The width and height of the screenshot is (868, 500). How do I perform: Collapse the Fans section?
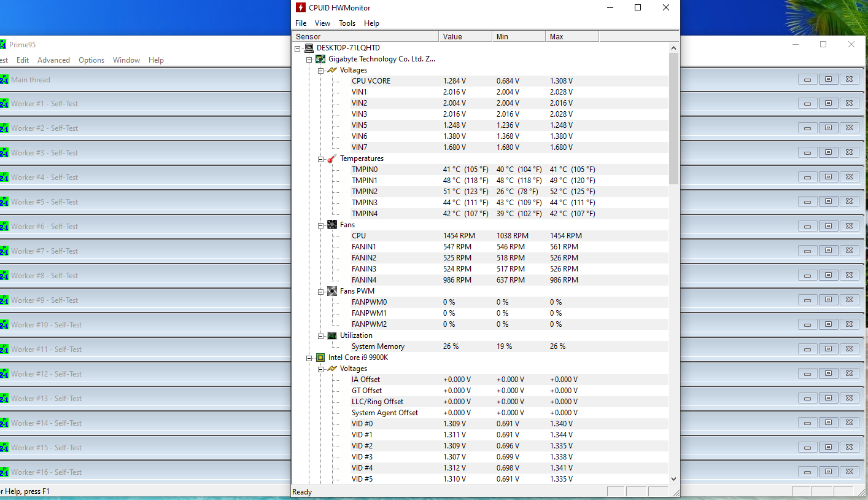coord(320,225)
